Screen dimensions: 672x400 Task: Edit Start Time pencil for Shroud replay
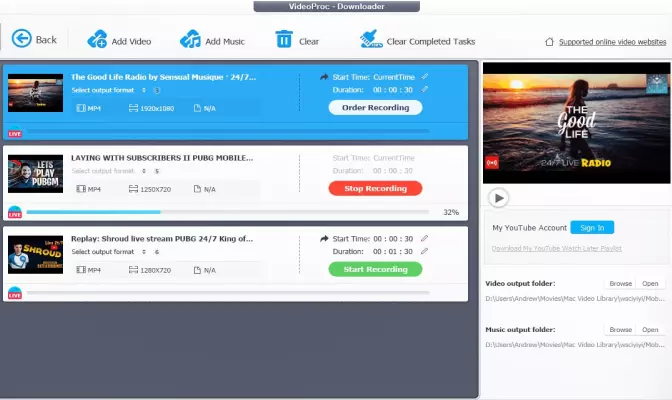424,238
